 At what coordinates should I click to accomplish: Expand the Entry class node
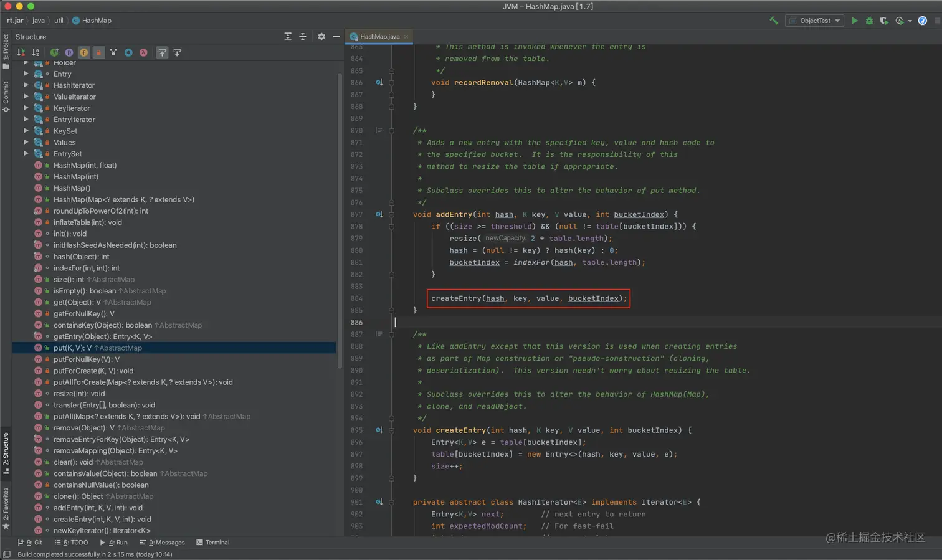(x=26, y=74)
